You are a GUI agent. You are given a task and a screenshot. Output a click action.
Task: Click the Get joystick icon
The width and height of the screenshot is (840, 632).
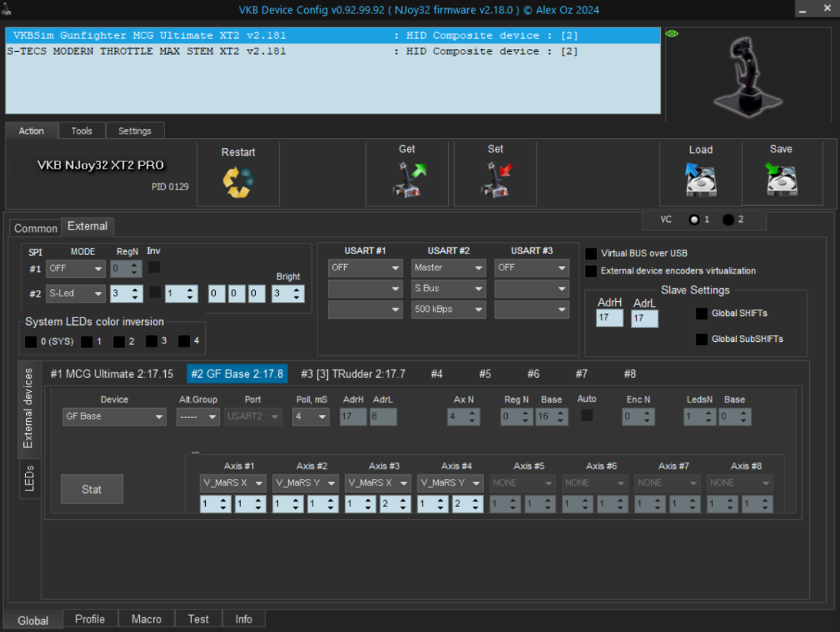pyautogui.click(x=407, y=181)
